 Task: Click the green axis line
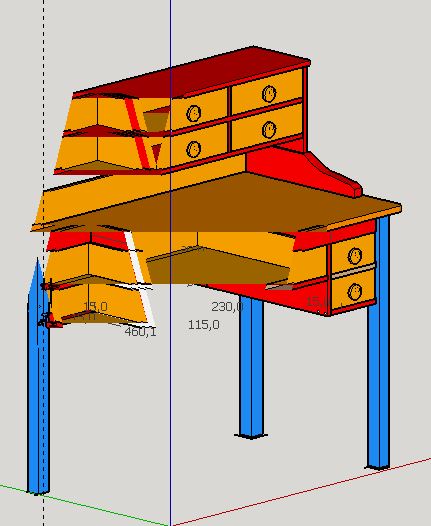[84, 504]
